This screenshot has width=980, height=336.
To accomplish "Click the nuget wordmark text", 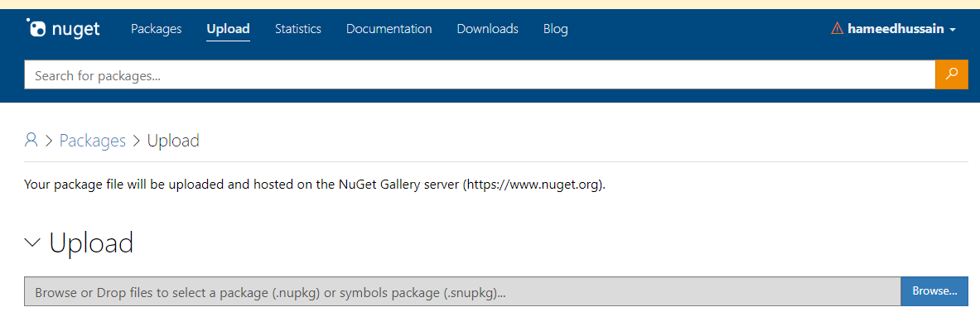I will (x=75, y=29).
